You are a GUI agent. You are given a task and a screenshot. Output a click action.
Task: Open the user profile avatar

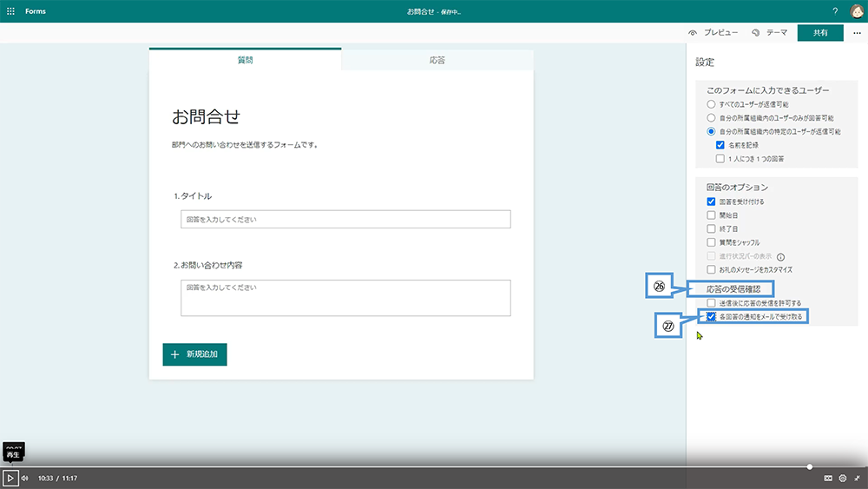point(857,11)
